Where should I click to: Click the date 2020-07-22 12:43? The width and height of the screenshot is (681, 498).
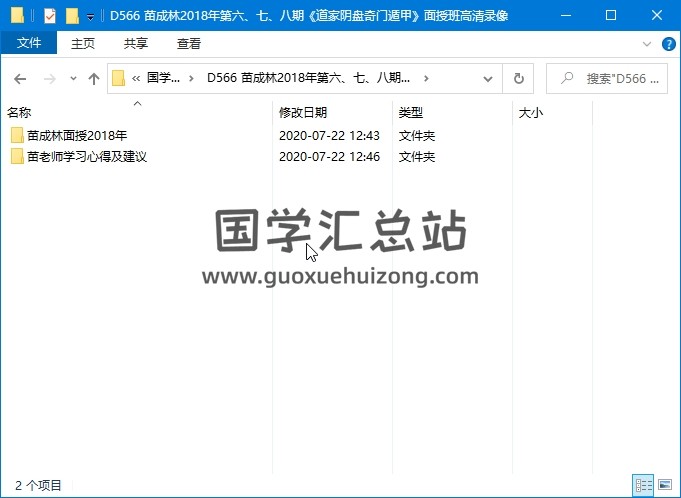pyautogui.click(x=329, y=135)
